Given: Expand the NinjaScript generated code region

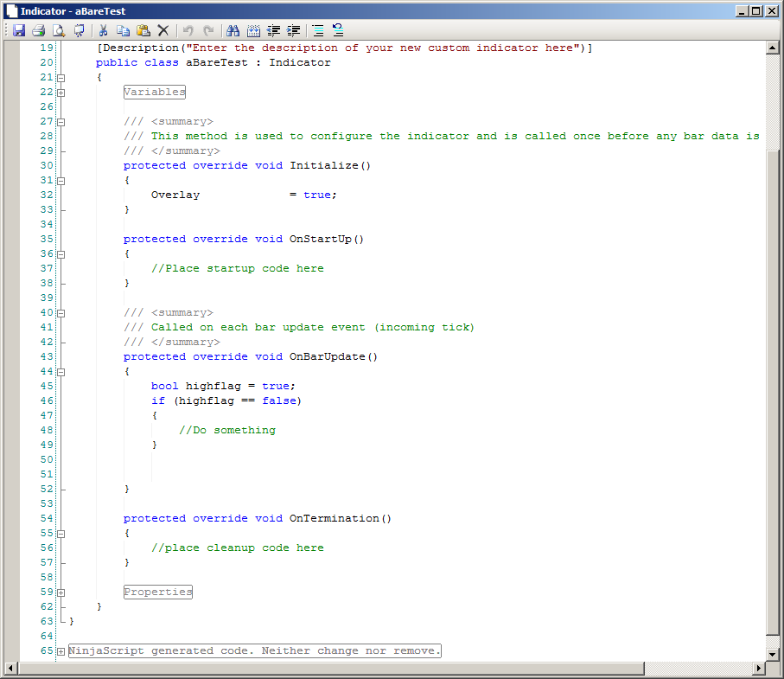Looking at the screenshot, I should pos(61,651).
